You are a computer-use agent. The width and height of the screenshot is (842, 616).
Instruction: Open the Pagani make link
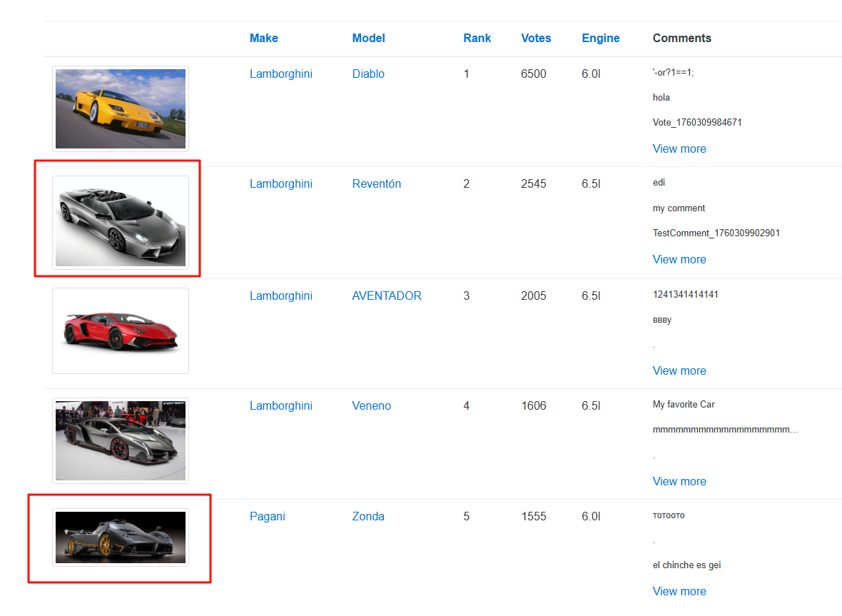267,517
